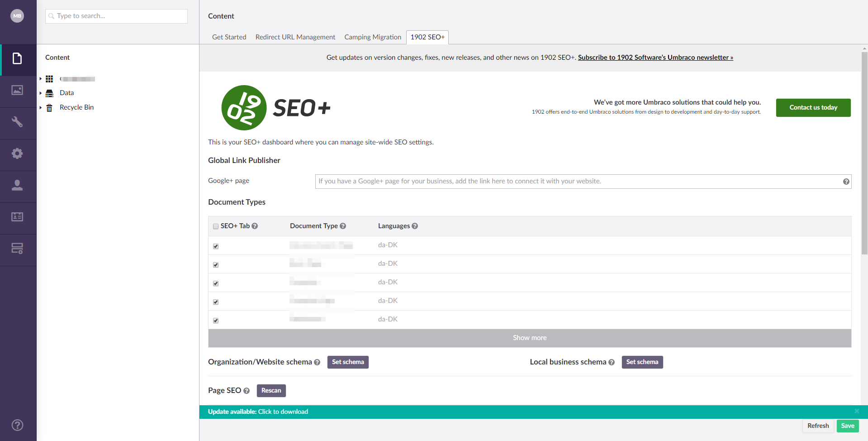
Task: Show help for Local business schema
Action: click(x=612, y=362)
